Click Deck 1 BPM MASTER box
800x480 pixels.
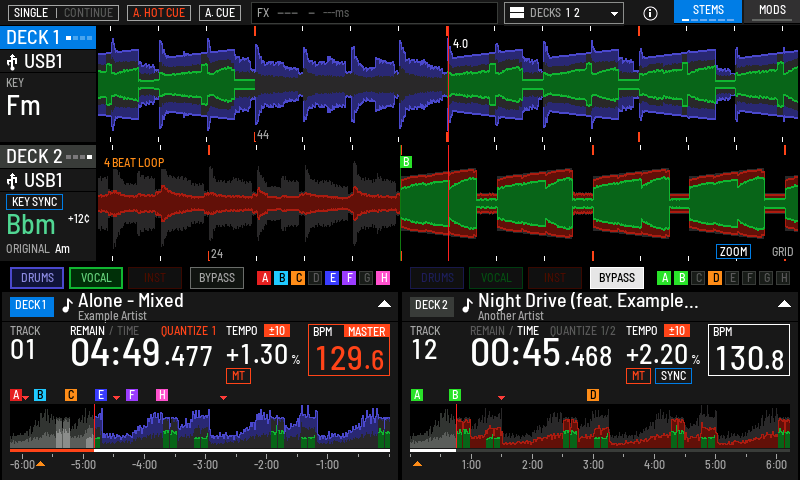point(349,350)
